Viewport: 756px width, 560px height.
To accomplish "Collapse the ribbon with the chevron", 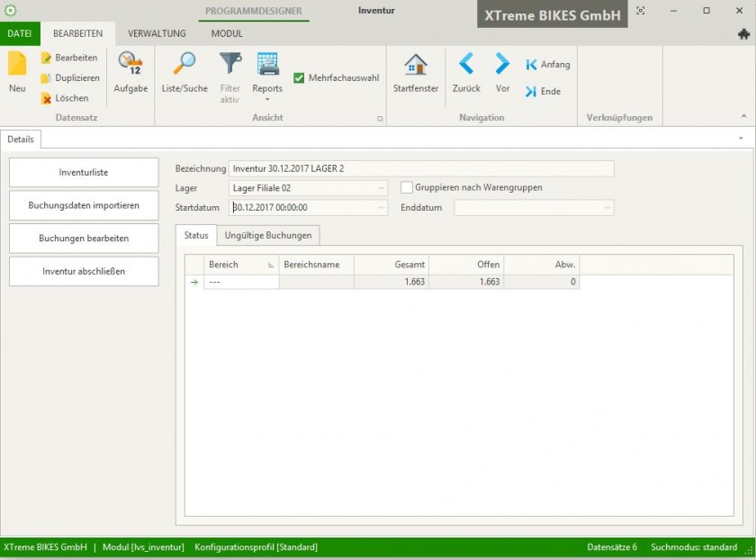I will tap(744, 116).
